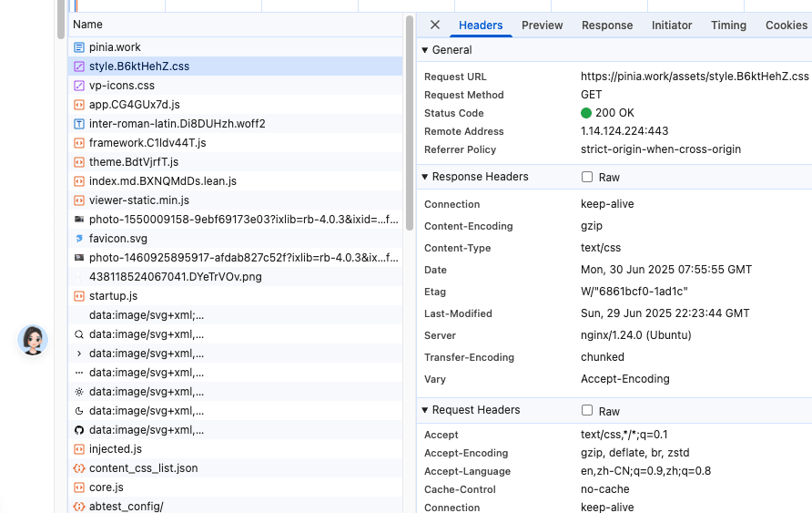This screenshot has width=812, height=513.
Task: Collapse the Response Headers section
Action: (425, 177)
